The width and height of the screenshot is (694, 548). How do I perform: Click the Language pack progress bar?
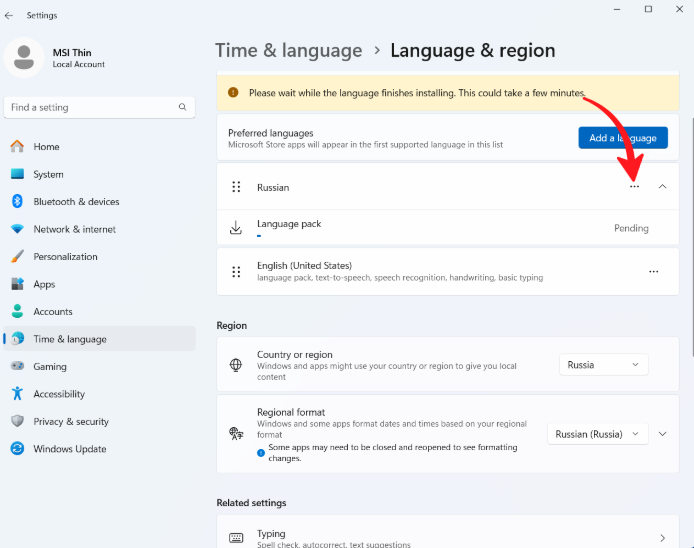click(259, 236)
